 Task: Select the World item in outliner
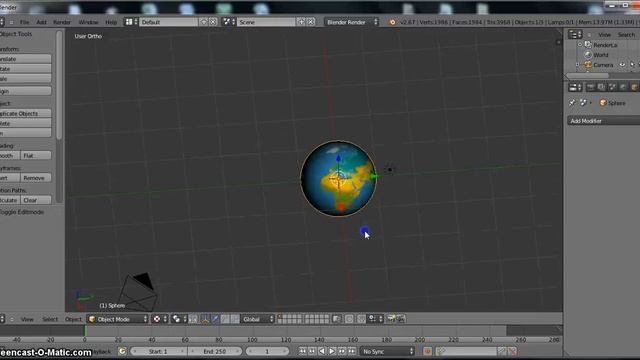pos(601,55)
